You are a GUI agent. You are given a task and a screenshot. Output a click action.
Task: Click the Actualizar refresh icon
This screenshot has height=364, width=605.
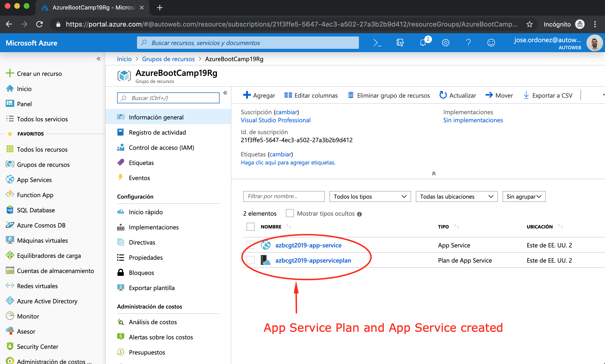[x=443, y=95]
